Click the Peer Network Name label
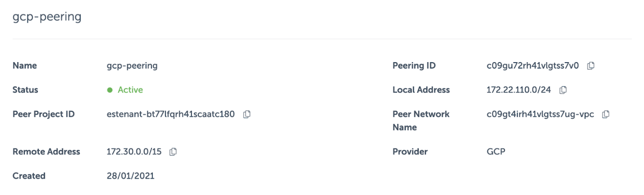Image resolution: width=644 pixels, height=195 pixels. coord(420,120)
